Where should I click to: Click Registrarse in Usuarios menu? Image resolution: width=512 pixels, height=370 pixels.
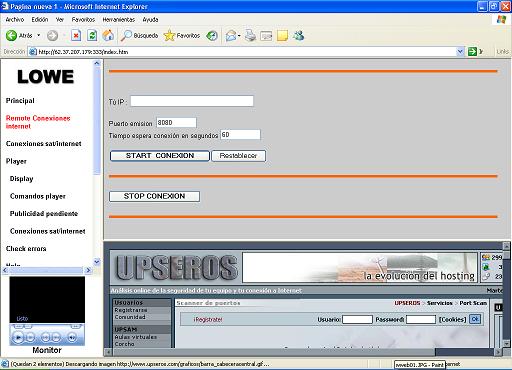point(131,310)
